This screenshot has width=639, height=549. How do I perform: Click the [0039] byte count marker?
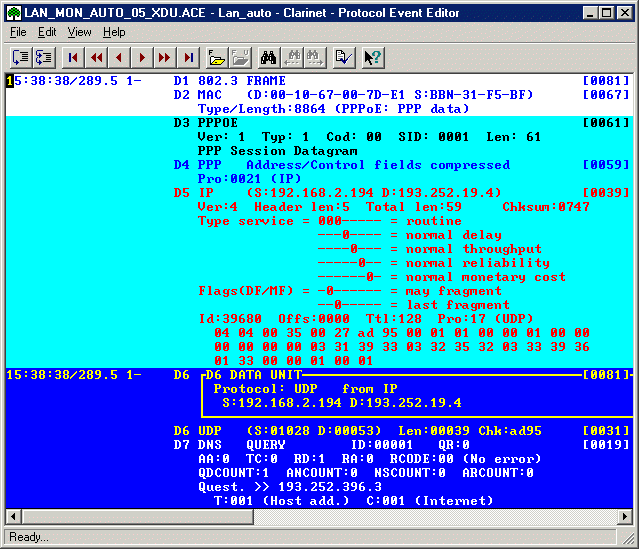tap(606, 193)
